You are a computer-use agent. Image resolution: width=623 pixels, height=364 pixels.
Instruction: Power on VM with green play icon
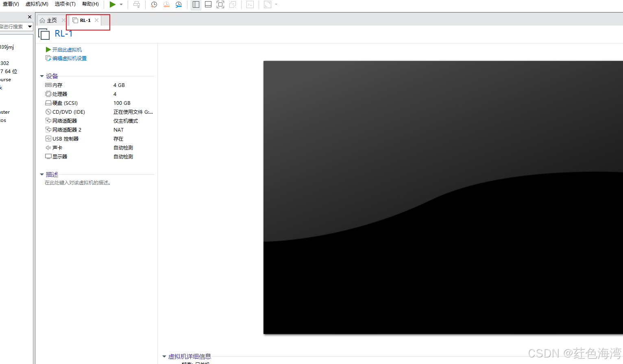(113, 4)
